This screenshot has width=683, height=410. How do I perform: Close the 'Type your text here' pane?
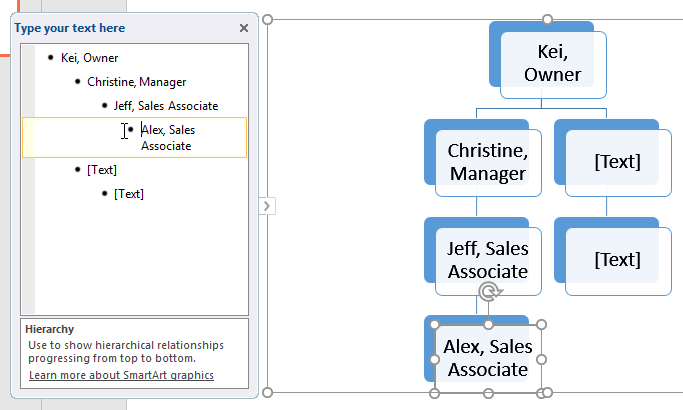[244, 28]
